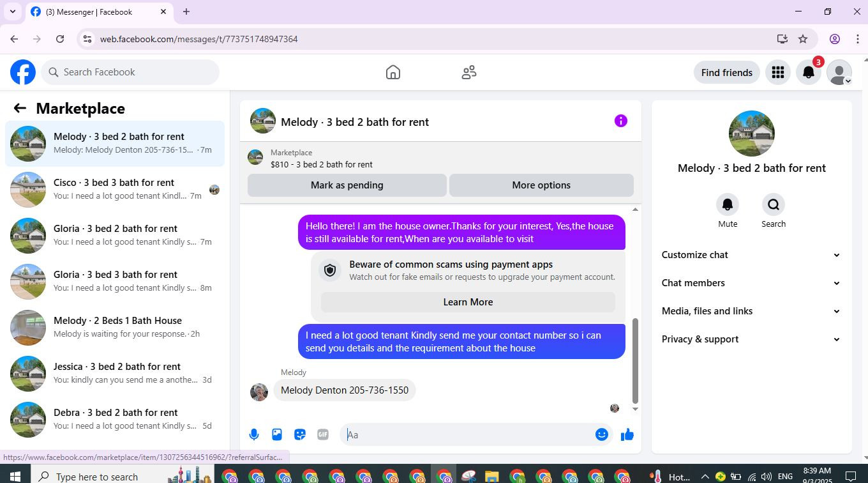Viewport: 868px width, 483px height.
Task: Attach a file with the image icon
Action: [x=277, y=434]
